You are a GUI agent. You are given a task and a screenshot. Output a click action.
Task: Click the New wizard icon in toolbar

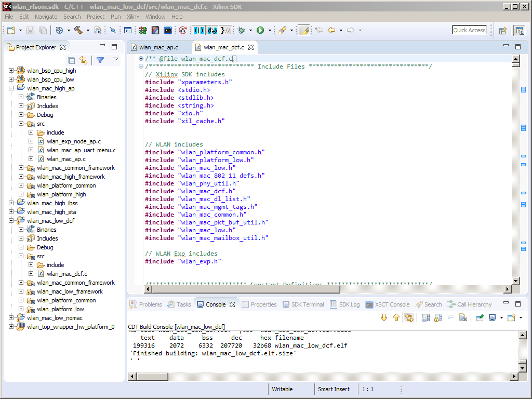(x=11, y=30)
